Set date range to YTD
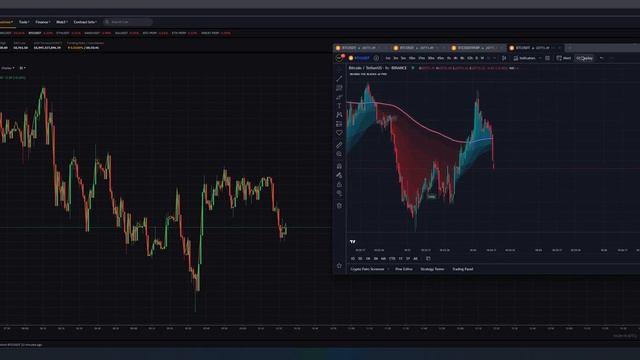The height and width of the screenshot is (360, 640). (392, 258)
